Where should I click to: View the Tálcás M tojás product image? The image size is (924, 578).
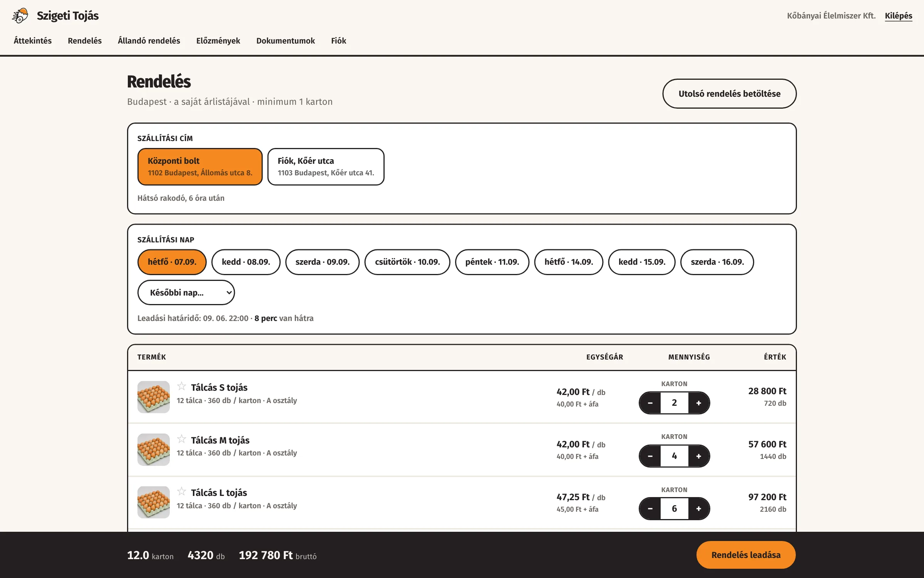(x=154, y=450)
